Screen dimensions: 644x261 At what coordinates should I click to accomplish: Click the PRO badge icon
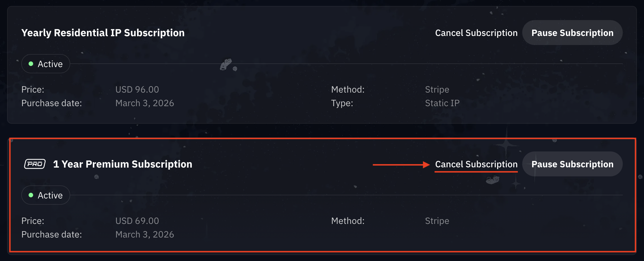click(x=35, y=164)
